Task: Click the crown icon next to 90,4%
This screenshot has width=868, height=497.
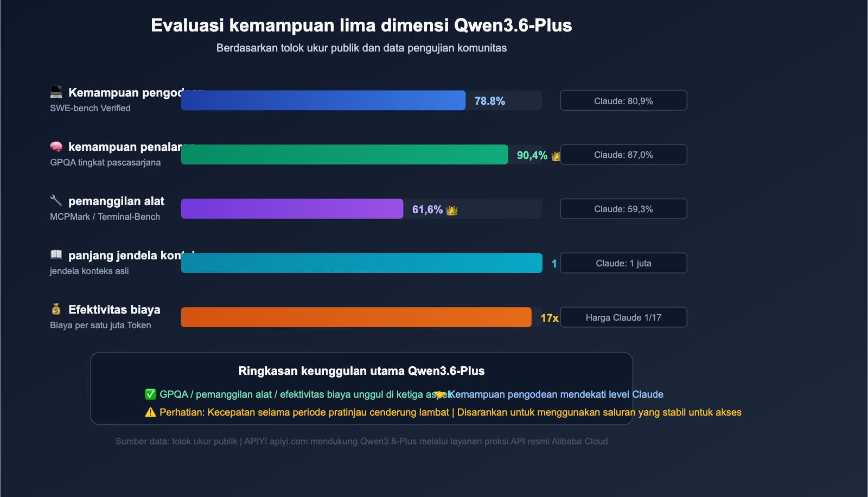Action: [556, 156]
